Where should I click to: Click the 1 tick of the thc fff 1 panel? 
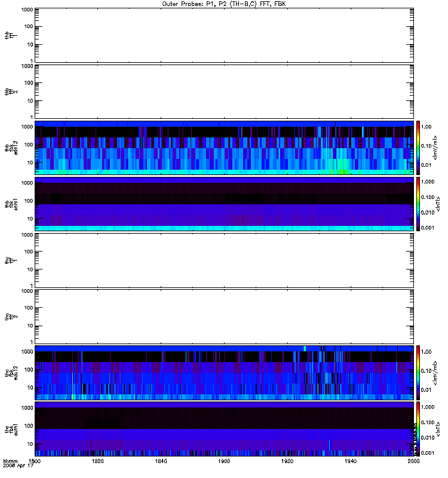(32, 286)
